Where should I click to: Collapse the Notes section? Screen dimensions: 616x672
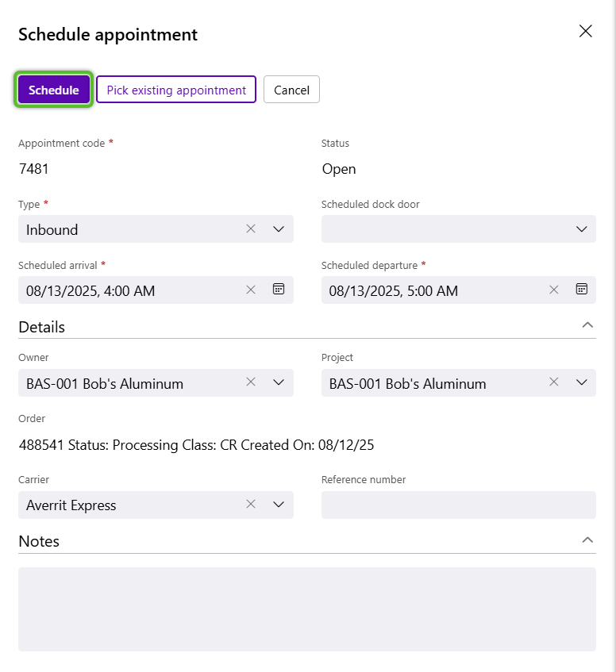tap(587, 540)
